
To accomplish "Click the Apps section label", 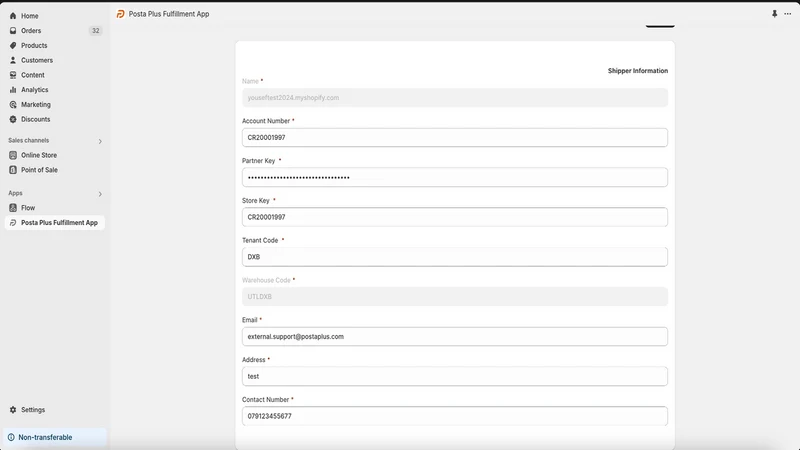I will 15,193.
